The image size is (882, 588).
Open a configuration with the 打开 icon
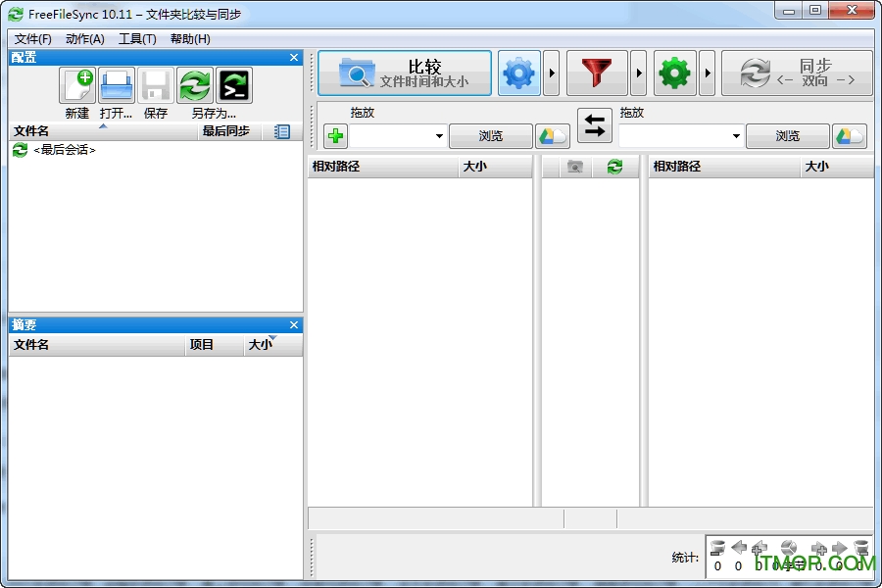click(x=117, y=85)
